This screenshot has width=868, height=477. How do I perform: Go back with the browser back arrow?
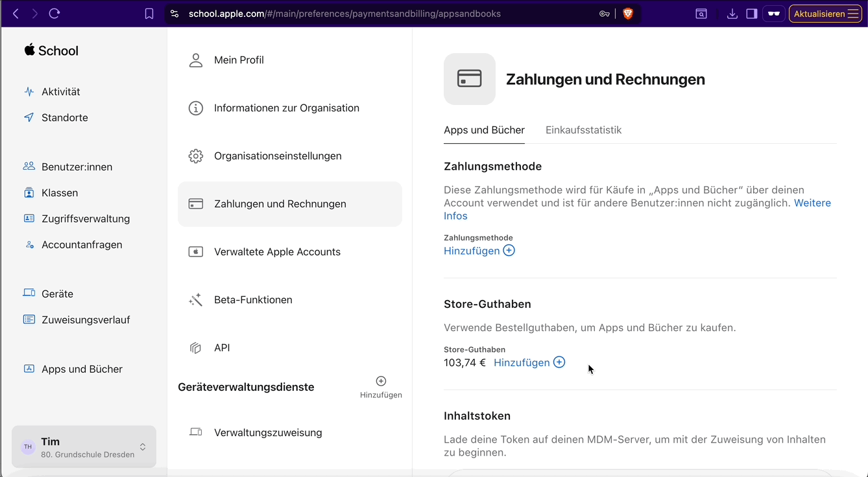[x=16, y=14]
